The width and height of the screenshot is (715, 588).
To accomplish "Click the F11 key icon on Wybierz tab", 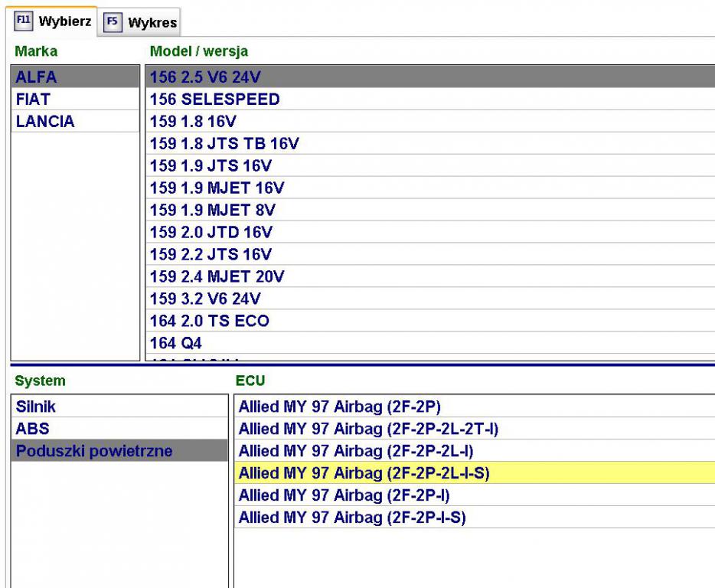I will click(23, 21).
